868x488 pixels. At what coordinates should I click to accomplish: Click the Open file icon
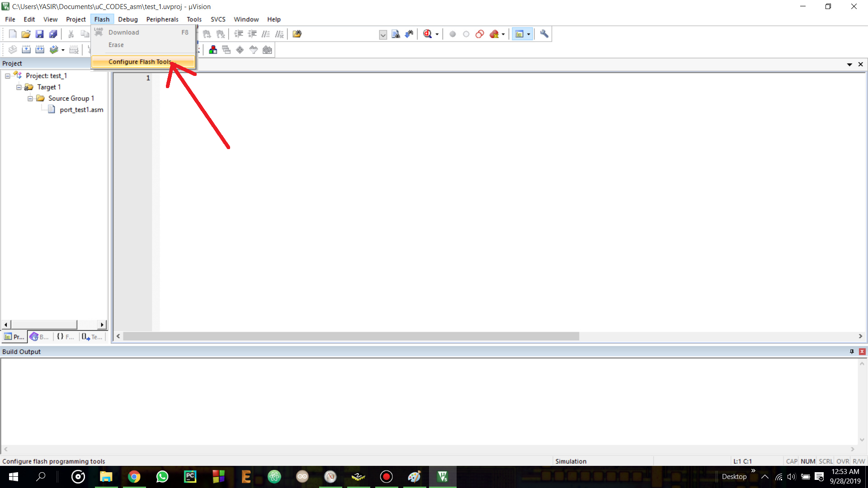(26, 34)
